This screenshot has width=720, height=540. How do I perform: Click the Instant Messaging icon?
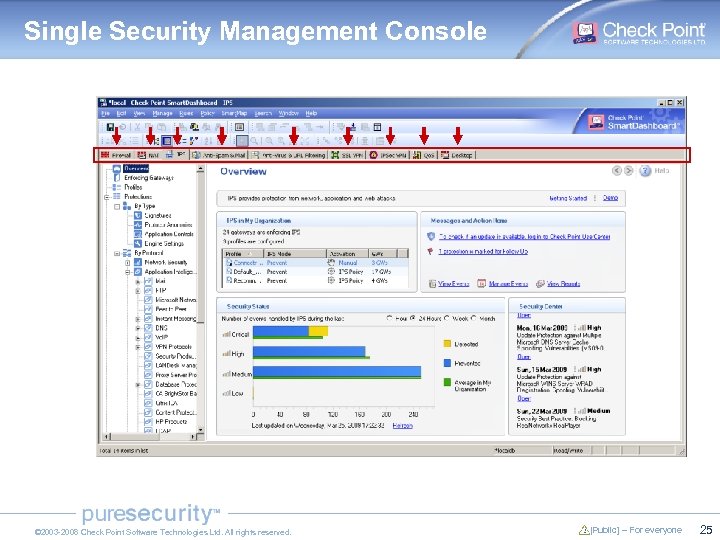tap(148, 319)
